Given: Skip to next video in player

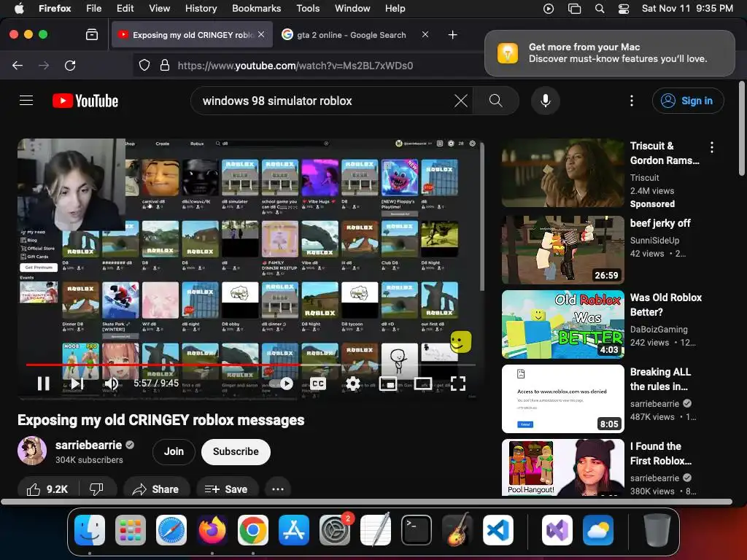Looking at the screenshot, I should (x=77, y=384).
